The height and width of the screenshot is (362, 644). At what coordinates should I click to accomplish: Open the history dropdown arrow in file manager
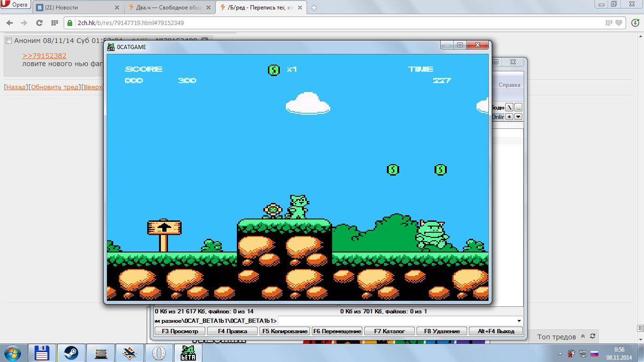point(518,117)
